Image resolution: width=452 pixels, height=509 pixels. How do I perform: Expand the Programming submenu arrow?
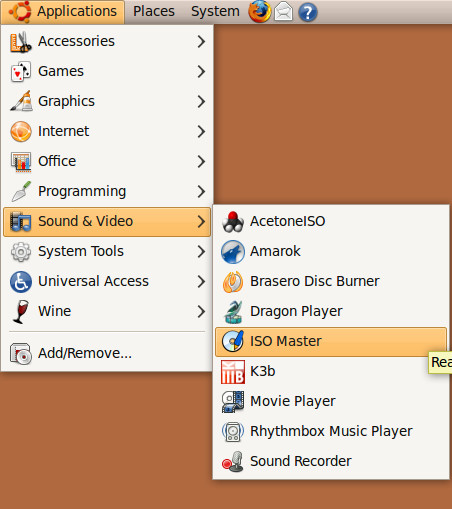[201, 191]
